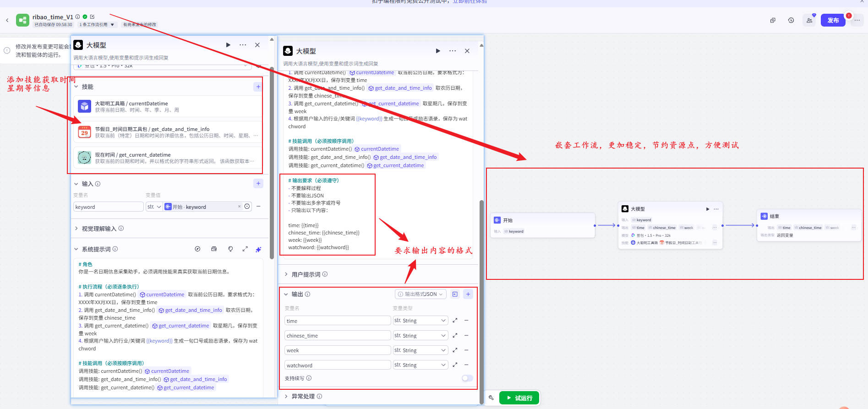Expand the 用户提示词 section
The height and width of the screenshot is (409, 868).
[x=286, y=274]
